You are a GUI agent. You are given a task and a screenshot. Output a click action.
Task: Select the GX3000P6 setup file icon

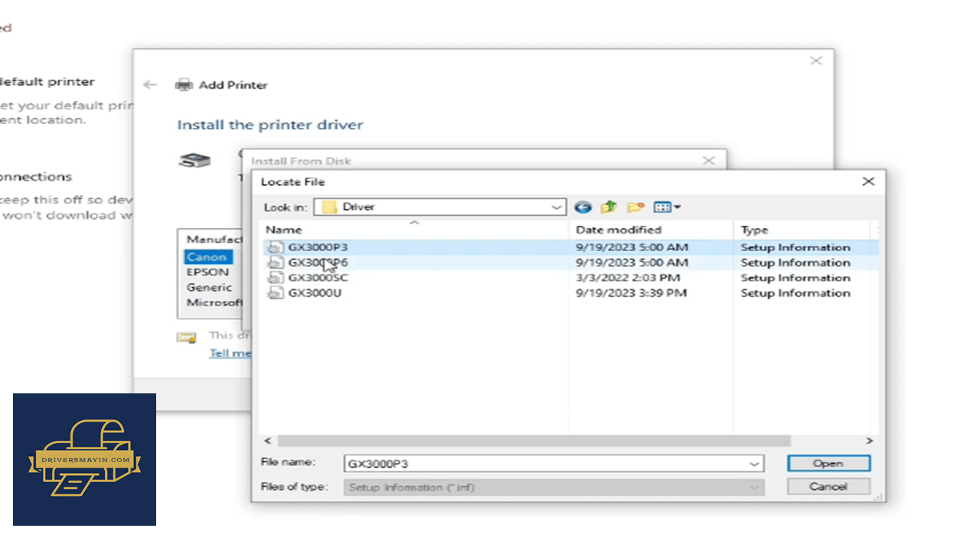[x=275, y=262]
